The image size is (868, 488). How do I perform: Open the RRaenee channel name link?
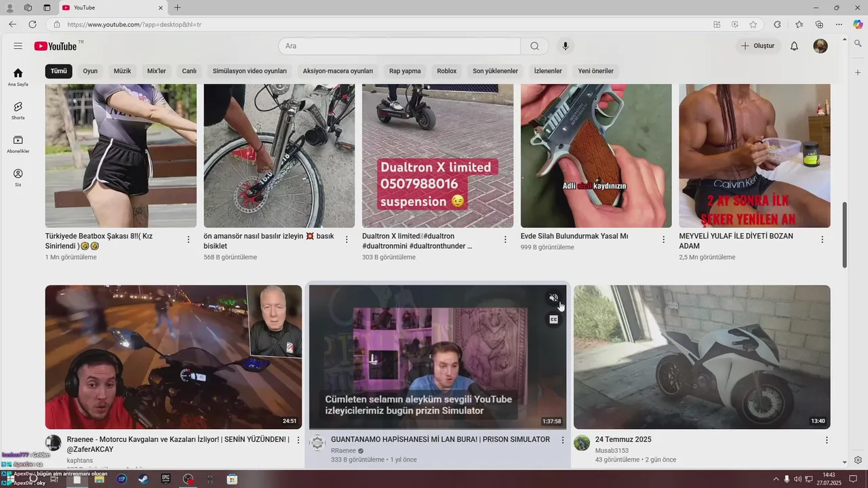pyautogui.click(x=343, y=451)
